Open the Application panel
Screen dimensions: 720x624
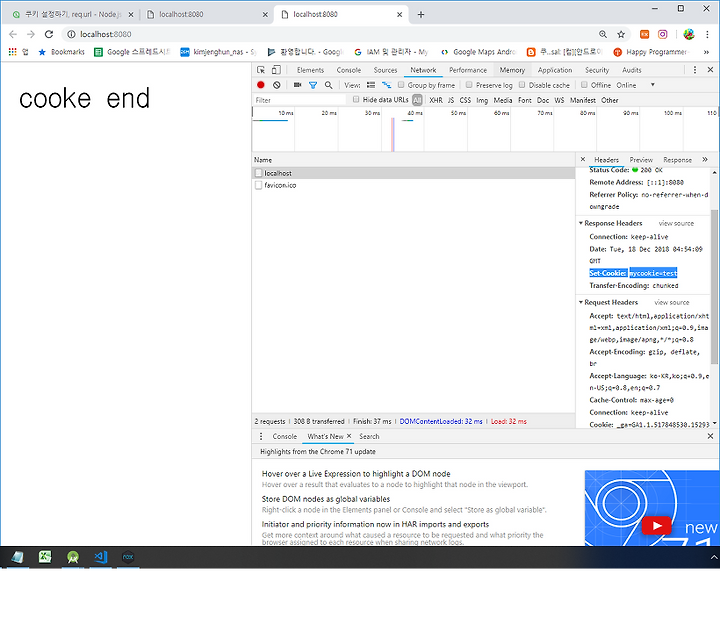(x=555, y=70)
